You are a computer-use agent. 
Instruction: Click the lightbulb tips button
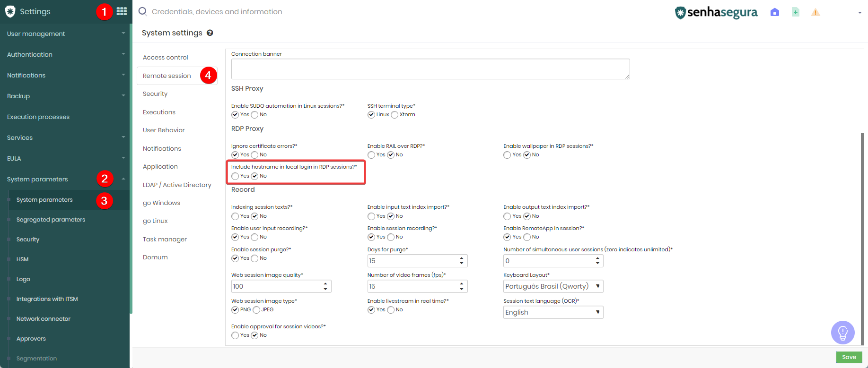pyautogui.click(x=843, y=333)
